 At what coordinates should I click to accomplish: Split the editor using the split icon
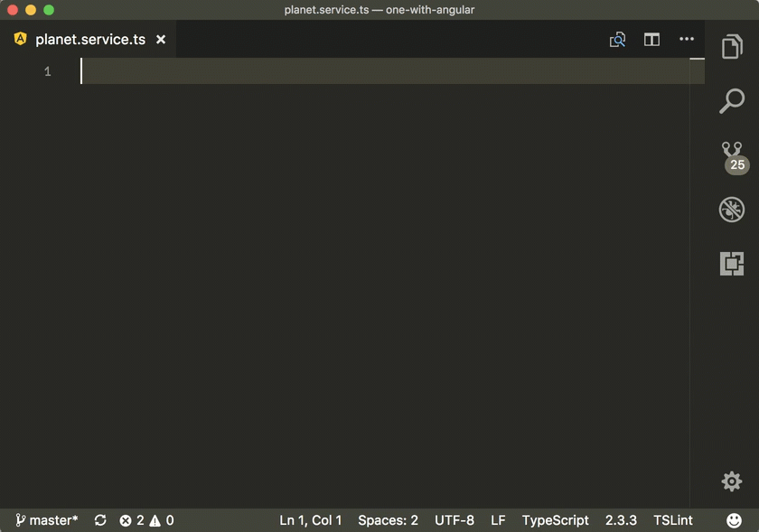click(651, 39)
